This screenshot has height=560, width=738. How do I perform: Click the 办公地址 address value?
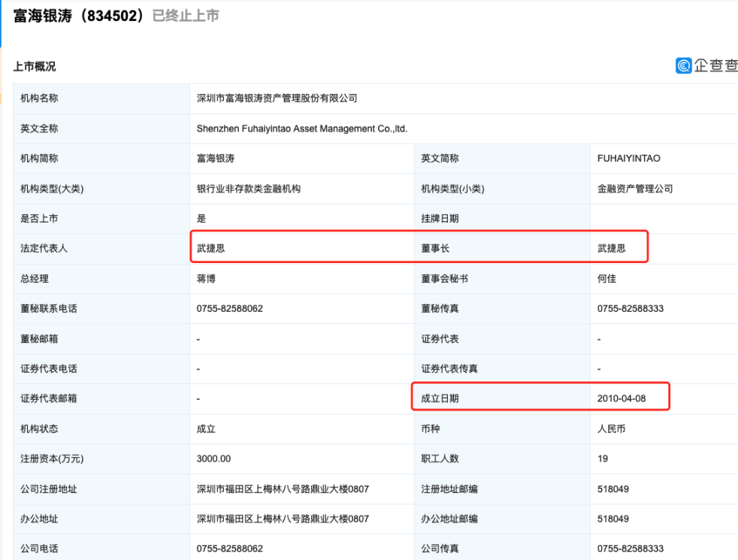(283, 519)
